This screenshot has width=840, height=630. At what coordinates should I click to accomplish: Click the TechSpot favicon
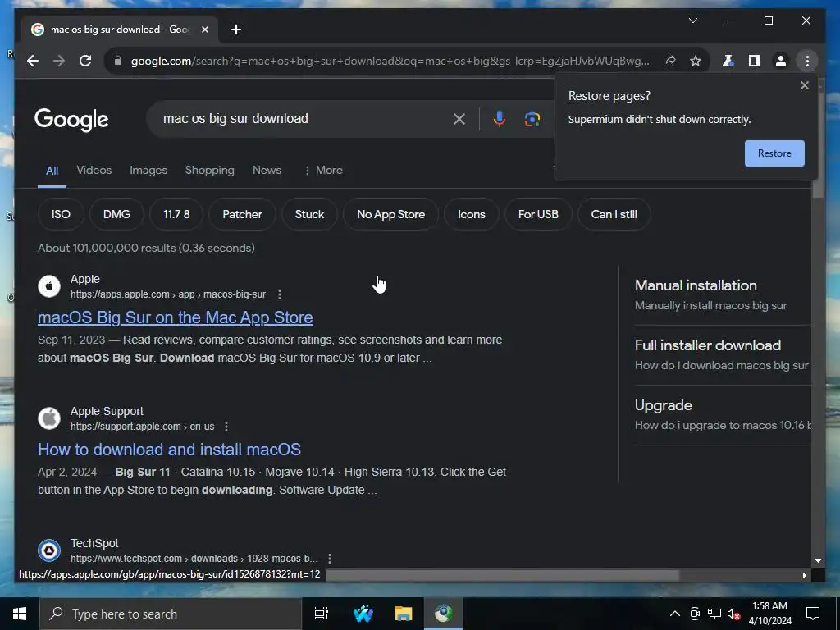49,550
